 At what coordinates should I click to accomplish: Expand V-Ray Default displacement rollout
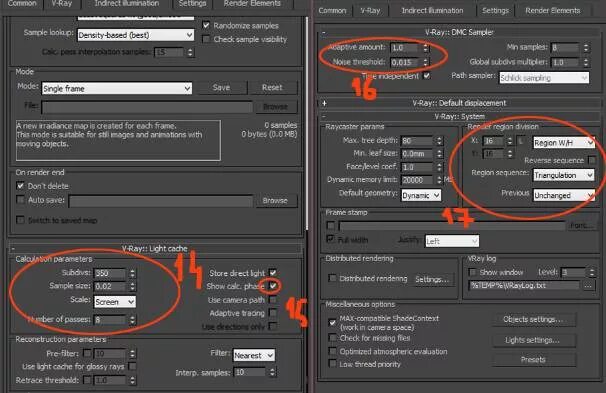[324, 103]
